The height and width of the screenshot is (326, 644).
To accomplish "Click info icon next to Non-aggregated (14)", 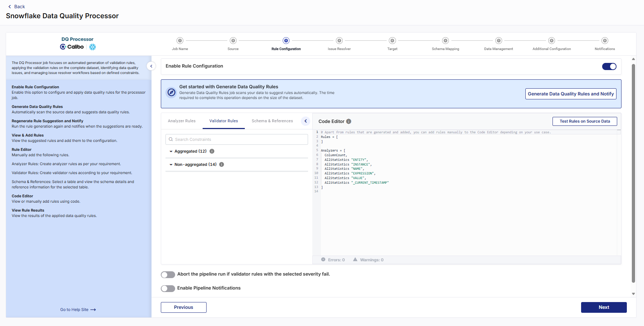I will (222, 164).
